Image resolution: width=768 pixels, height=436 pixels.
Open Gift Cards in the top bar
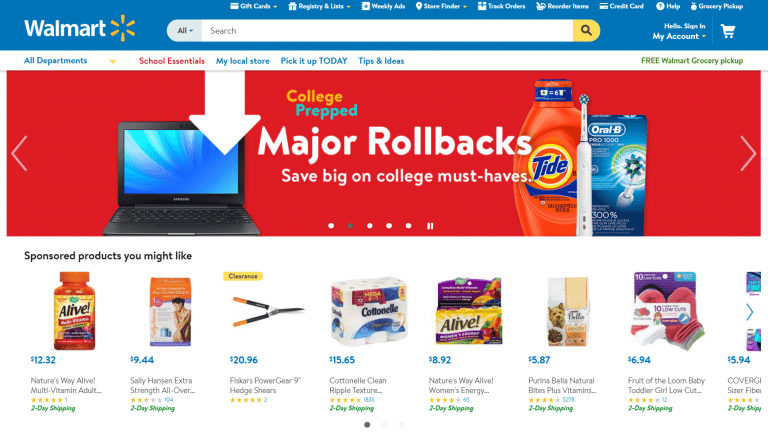pos(254,6)
